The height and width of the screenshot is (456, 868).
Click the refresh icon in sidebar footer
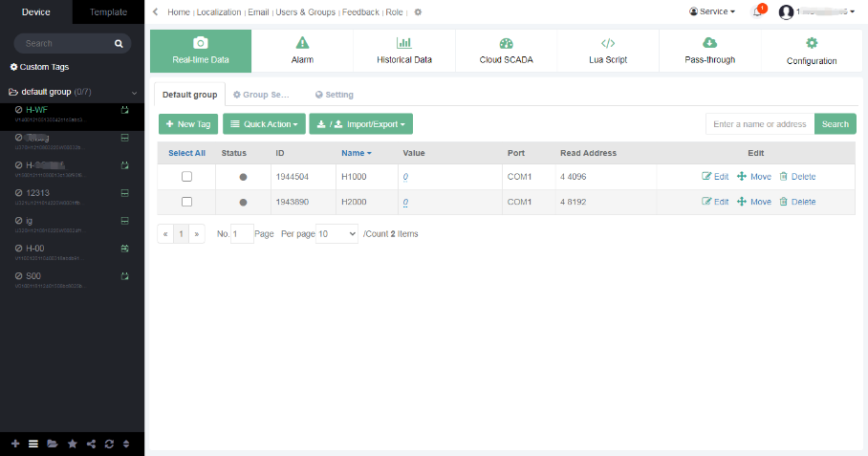pyautogui.click(x=110, y=444)
